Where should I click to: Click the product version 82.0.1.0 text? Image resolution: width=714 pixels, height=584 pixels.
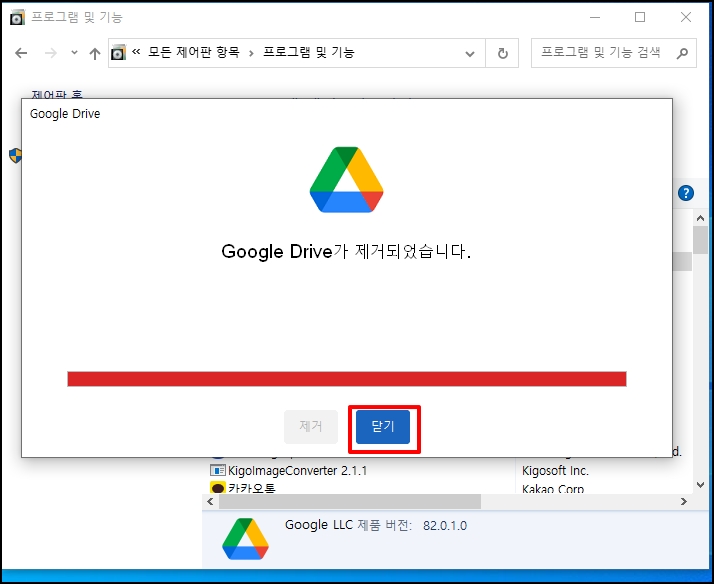coord(445,526)
